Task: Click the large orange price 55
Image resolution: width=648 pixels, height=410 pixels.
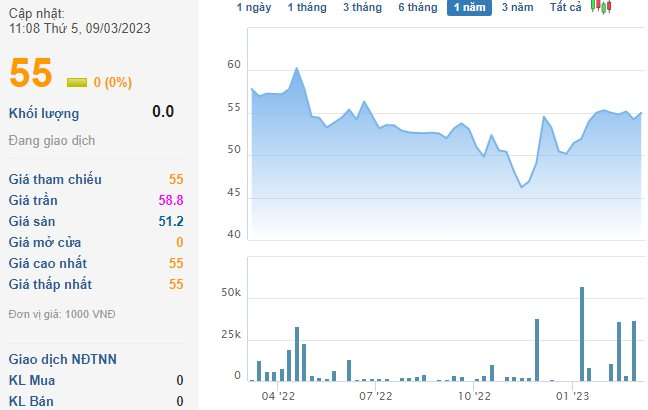Action: pos(31,75)
